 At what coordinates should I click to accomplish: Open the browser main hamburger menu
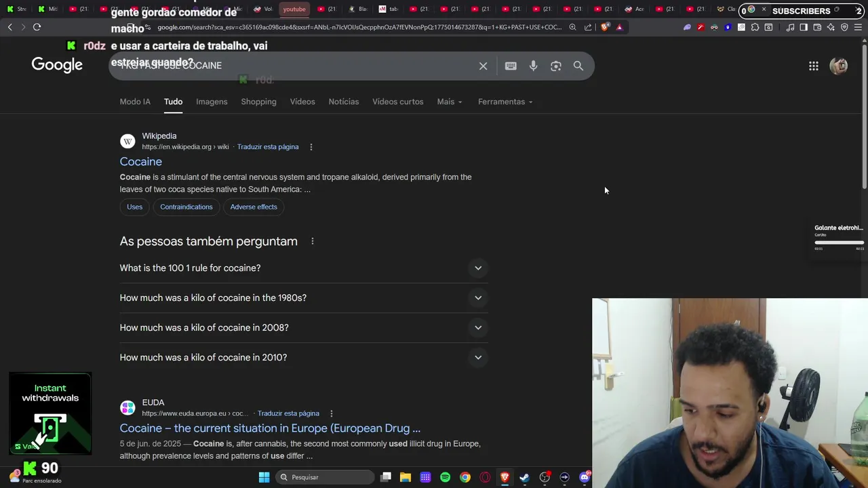pyautogui.click(x=858, y=27)
